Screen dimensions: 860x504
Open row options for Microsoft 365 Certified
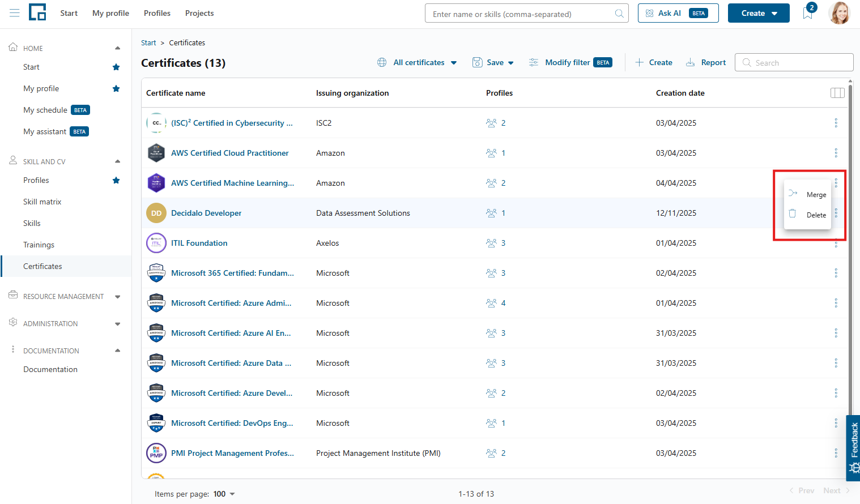(836, 273)
